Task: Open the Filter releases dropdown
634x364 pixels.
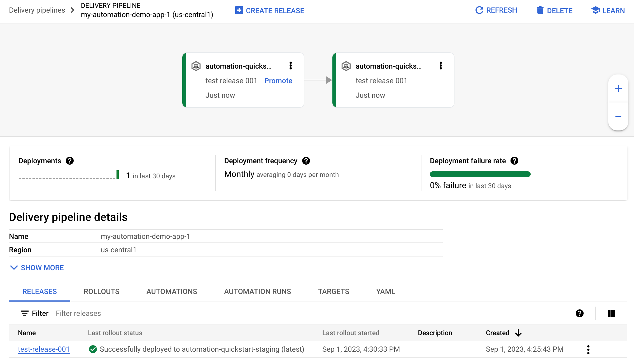Action: (78, 313)
